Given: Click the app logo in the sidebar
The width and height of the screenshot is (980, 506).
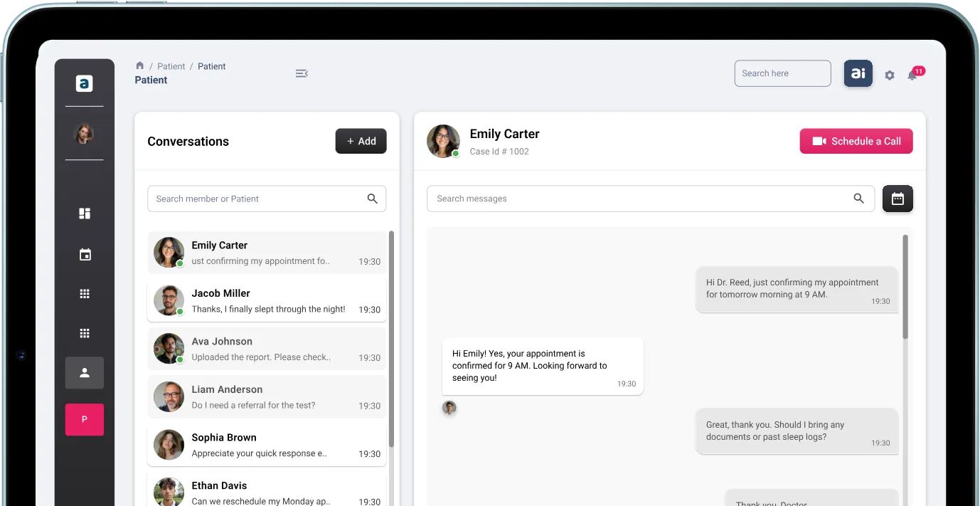Looking at the screenshot, I should coord(85,83).
